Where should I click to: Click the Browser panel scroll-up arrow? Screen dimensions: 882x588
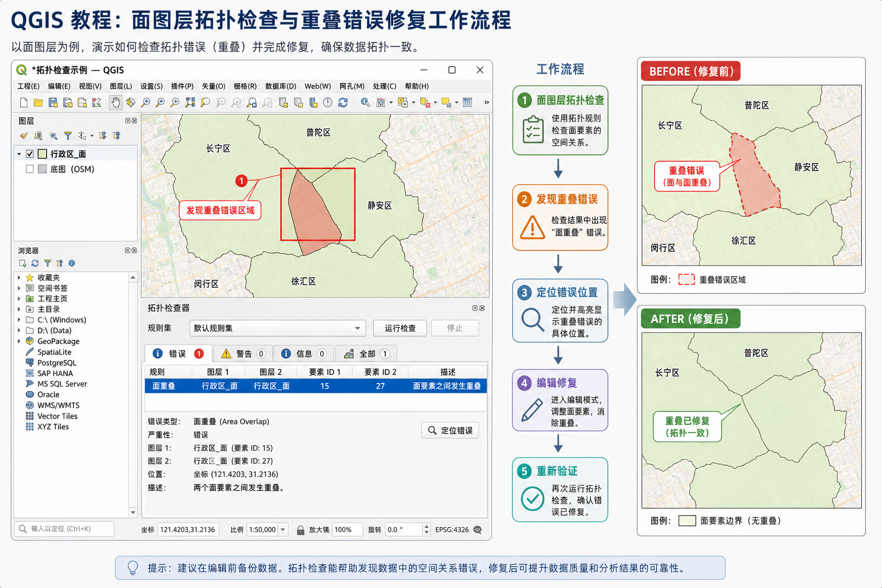tap(133, 277)
